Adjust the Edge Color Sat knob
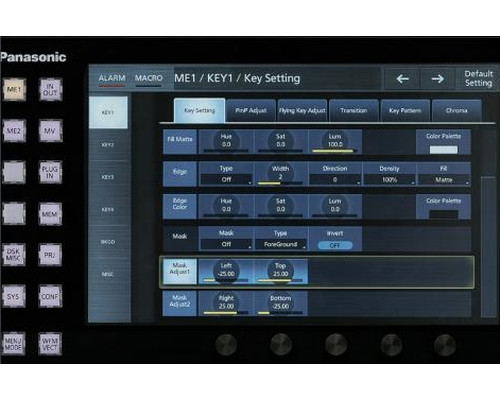 (281, 206)
